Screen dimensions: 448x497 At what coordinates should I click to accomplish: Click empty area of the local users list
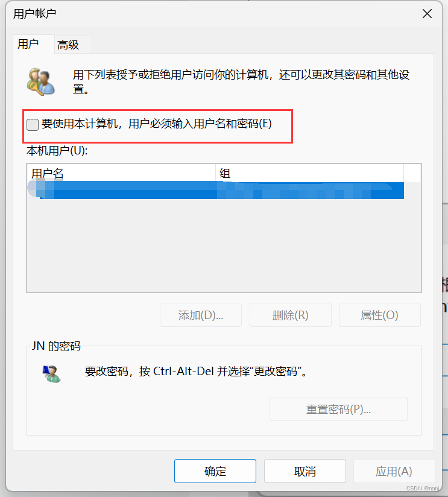pyautogui.click(x=224, y=245)
